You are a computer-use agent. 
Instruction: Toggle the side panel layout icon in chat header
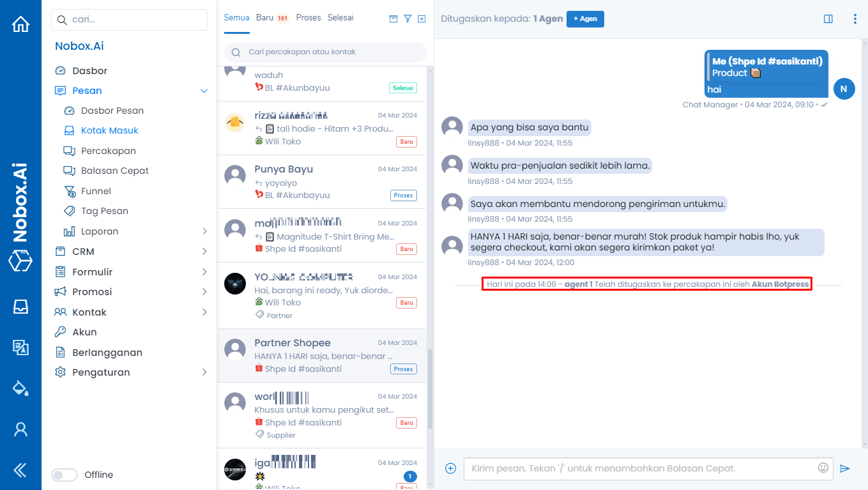click(x=828, y=19)
